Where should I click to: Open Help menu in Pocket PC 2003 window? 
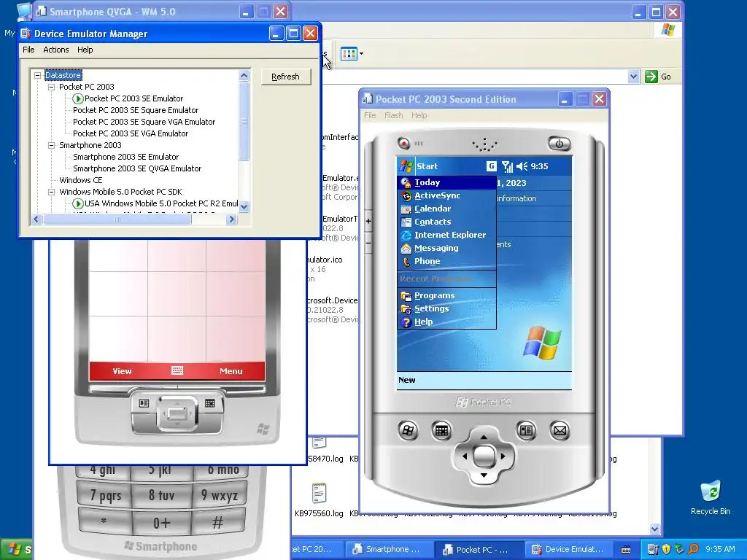coord(419,115)
